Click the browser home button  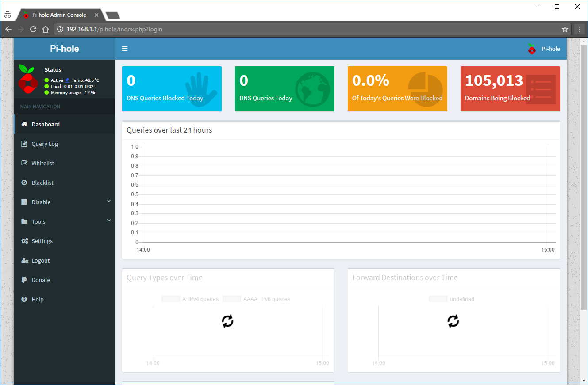point(45,29)
